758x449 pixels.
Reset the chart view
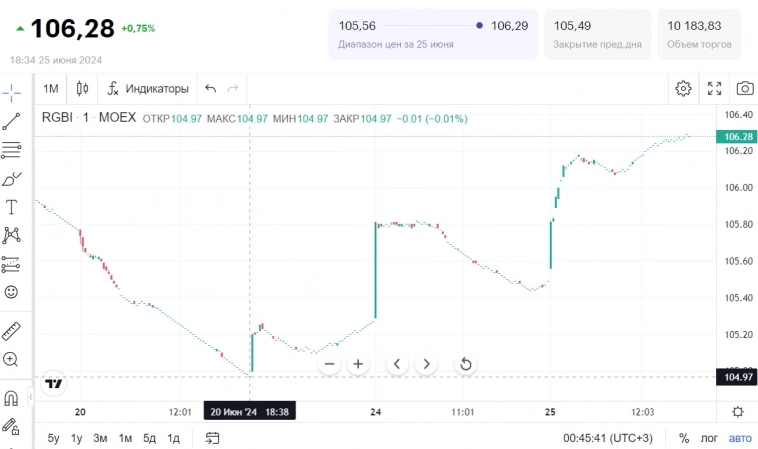point(465,364)
